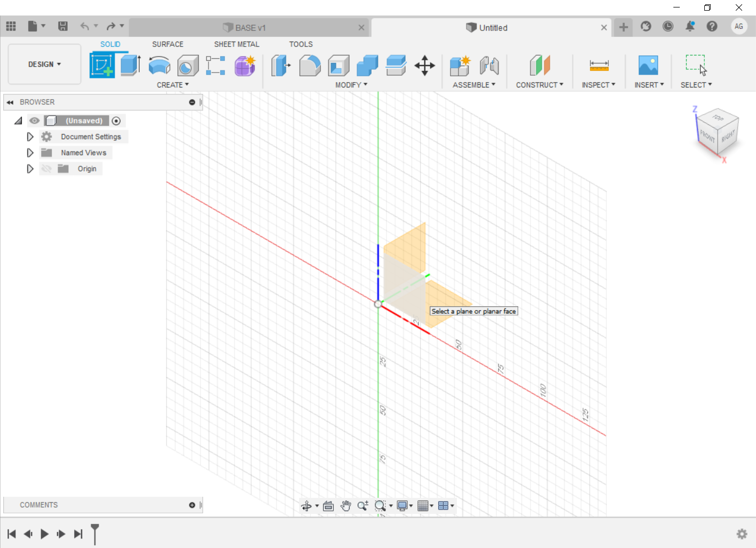Select the Fillet tool
The image size is (756, 548).
point(310,66)
